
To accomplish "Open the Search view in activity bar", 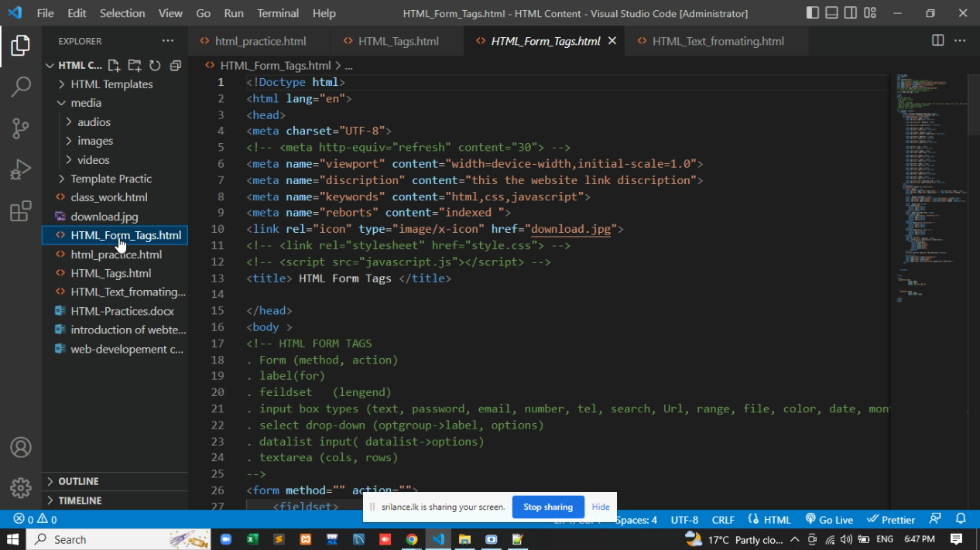I will coord(21,87).
